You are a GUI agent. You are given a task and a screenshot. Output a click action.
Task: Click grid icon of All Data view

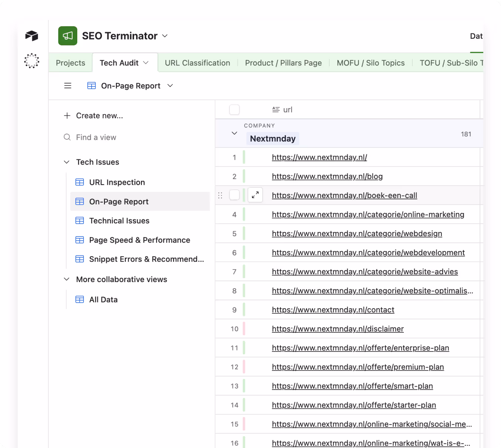pyautogui.click(x=80, y=299)
